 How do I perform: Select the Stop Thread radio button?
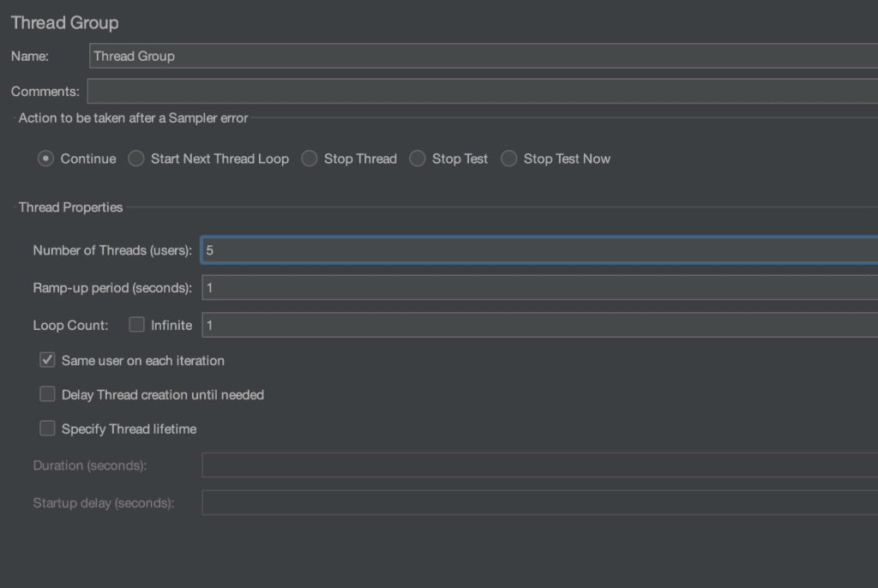(x=309, y=159)
